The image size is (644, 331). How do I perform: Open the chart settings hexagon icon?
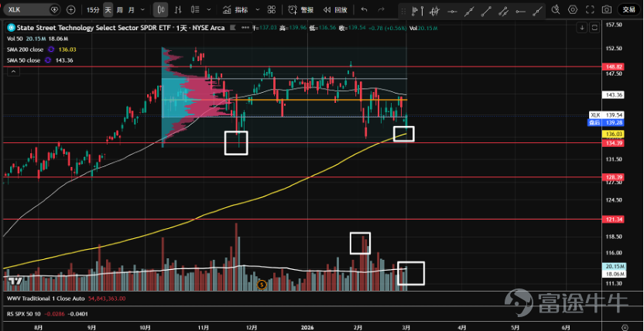coord(573,9)
